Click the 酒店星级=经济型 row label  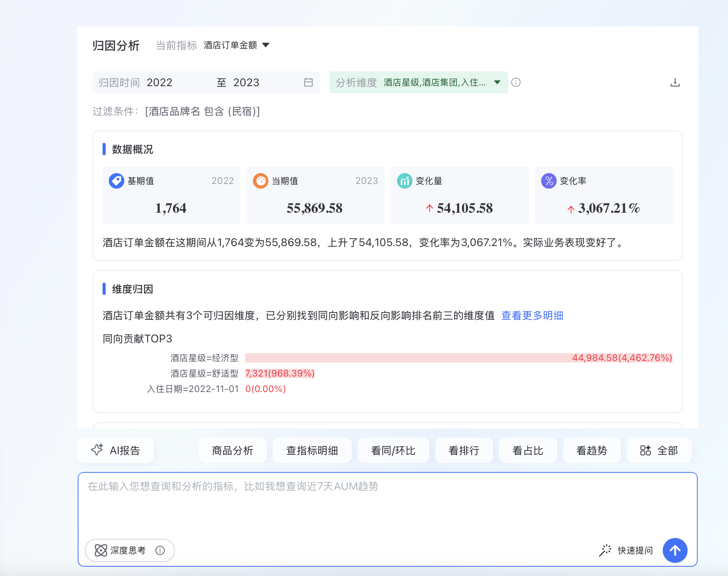[x=204, y=358]
